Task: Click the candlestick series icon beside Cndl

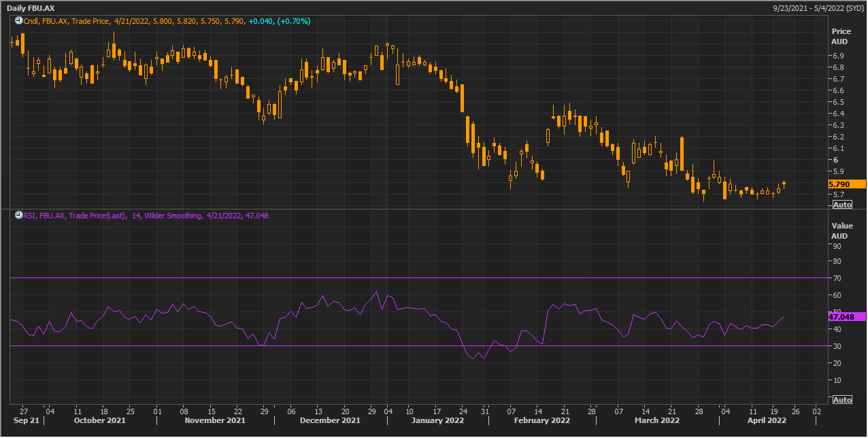Action: pos(18,21)
